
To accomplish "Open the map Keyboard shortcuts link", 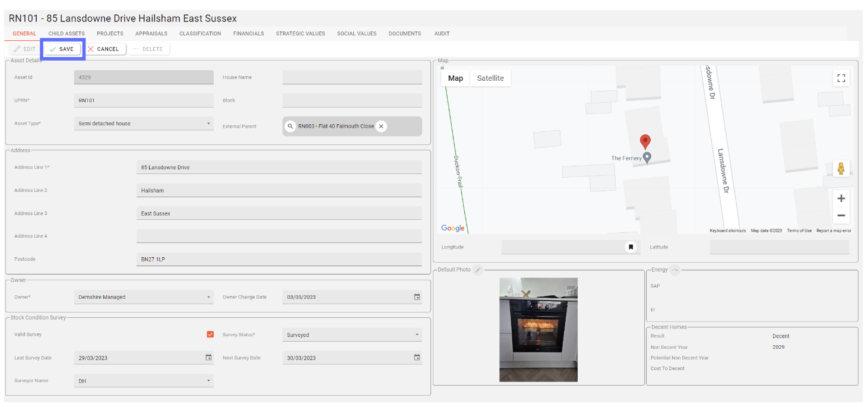I will [x=728, y=231].
